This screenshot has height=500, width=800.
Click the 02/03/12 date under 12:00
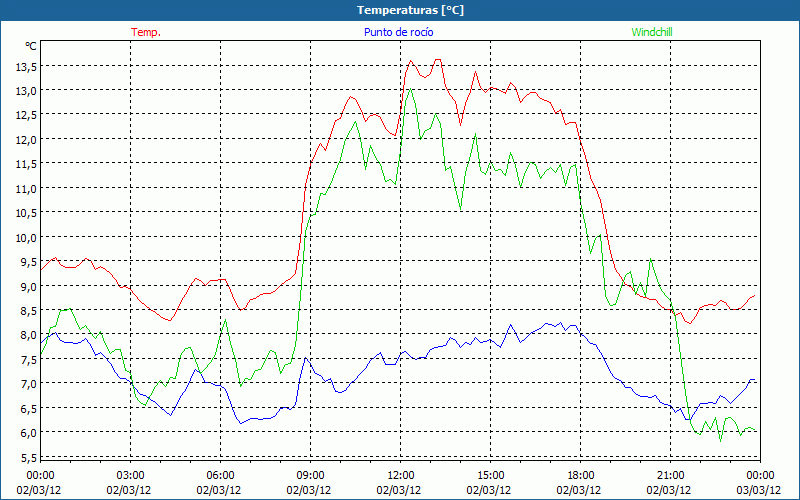tap(399, 490)
